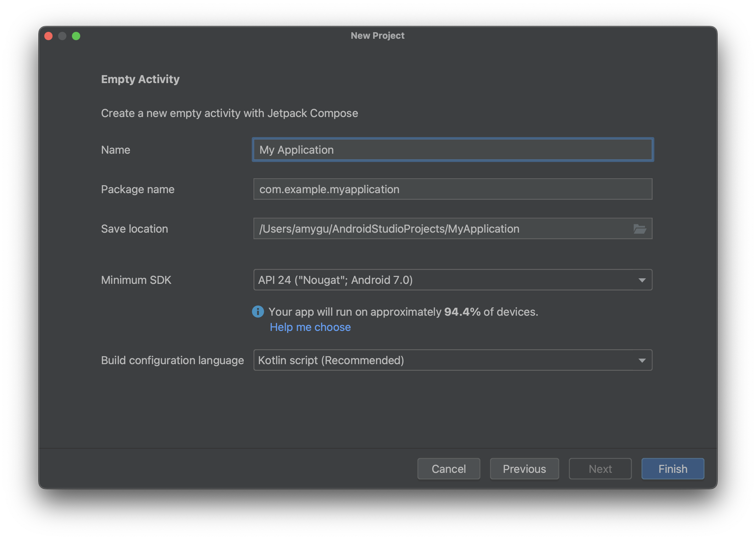Select the Name input field
The width and height of the screenshot is (756, 540).
point(452,150)
